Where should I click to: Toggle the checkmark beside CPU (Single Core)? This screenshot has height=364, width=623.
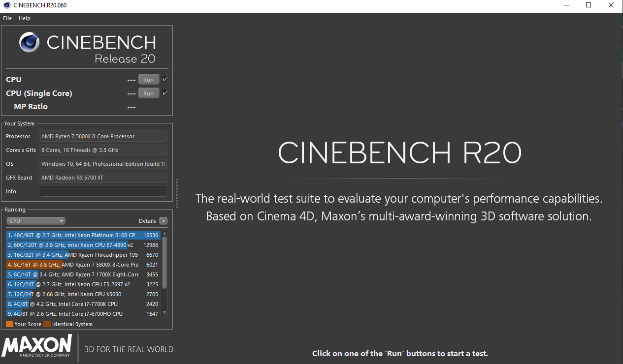click(165, 93)
